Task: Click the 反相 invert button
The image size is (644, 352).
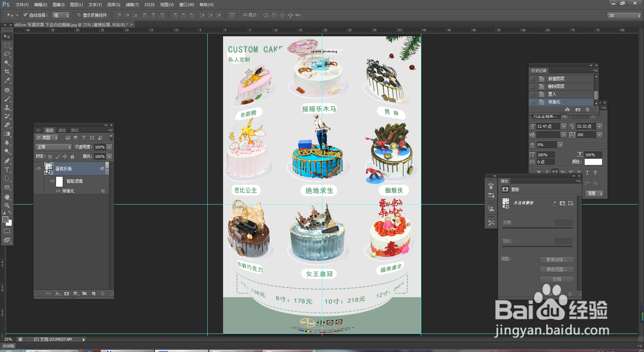Action: coord(557,279)
